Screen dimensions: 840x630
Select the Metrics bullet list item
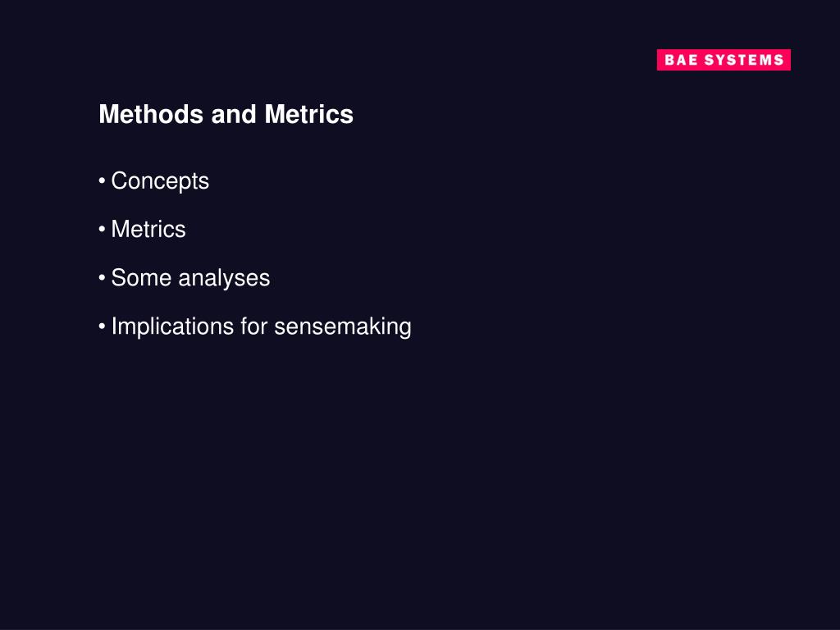(148, 230)
